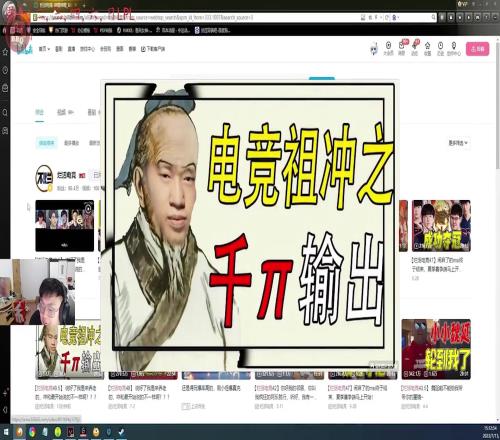Screen dimensions: 500x440
Task: Click the pink upload button in Bilibili header
Action: coord(477,49)
